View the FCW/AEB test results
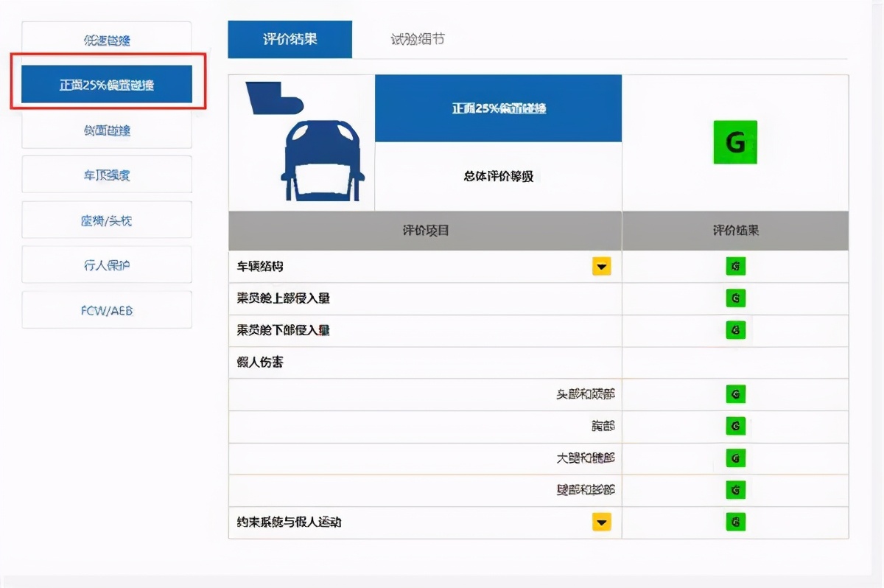 point(106,309)
